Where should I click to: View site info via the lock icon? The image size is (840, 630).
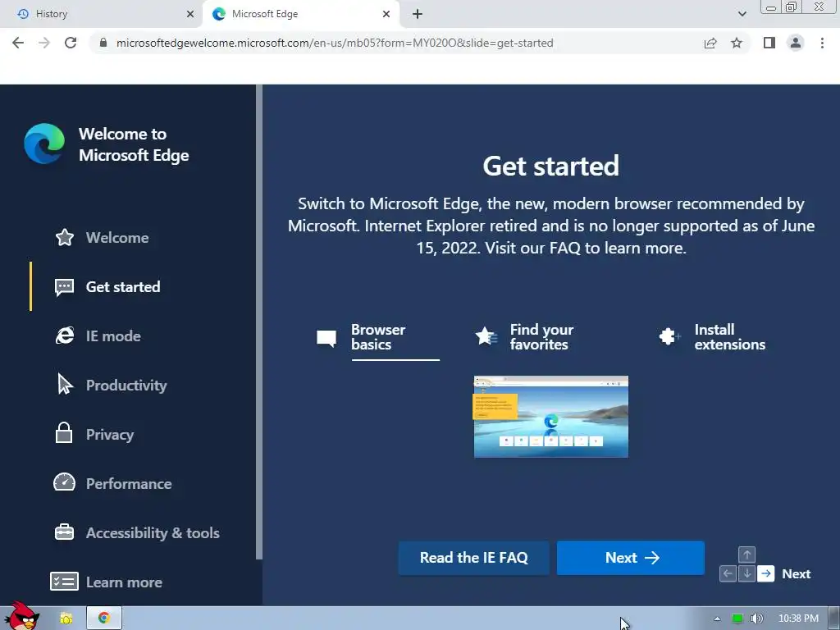[103, 43]
